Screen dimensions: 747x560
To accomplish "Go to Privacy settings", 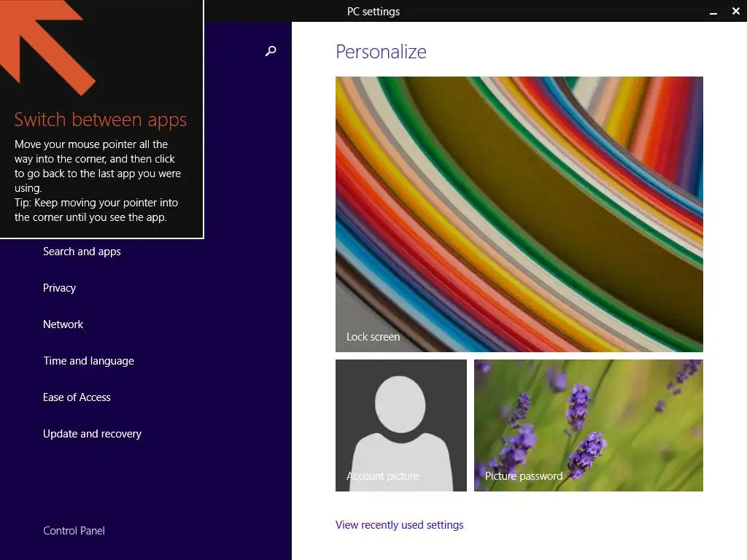I will [x=59, y=288].
